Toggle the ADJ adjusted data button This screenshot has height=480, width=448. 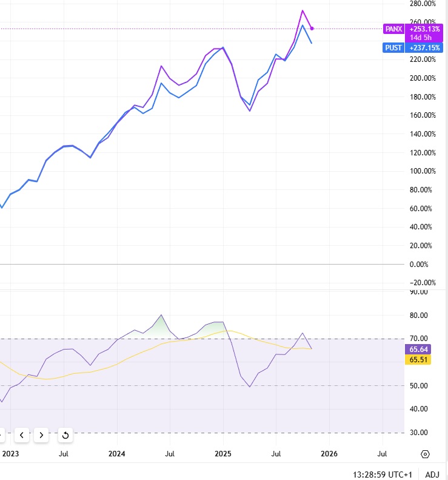coord(432,473)
